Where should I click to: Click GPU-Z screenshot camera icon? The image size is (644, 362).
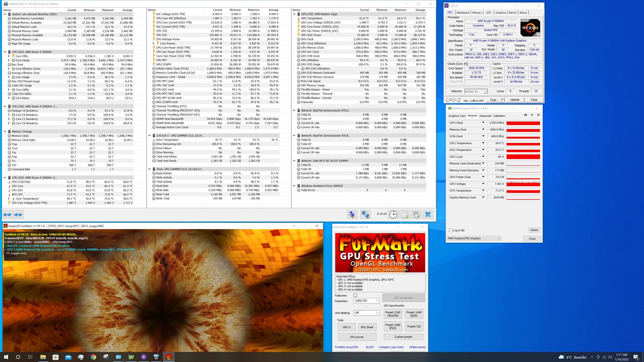(x=526, y=115)
